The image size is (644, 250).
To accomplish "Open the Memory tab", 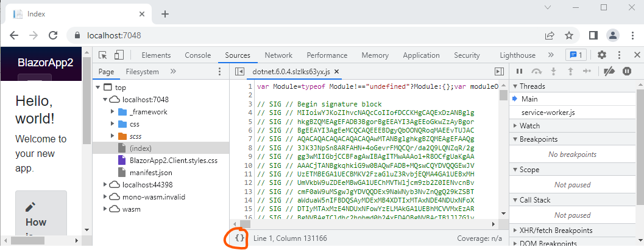I will pos(375,55).
